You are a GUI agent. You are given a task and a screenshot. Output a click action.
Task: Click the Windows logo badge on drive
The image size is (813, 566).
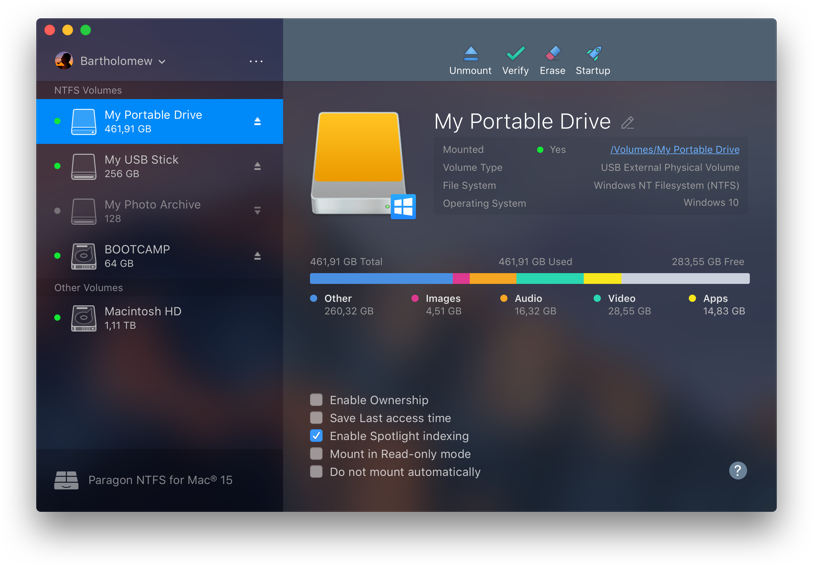tap(403, 206)
